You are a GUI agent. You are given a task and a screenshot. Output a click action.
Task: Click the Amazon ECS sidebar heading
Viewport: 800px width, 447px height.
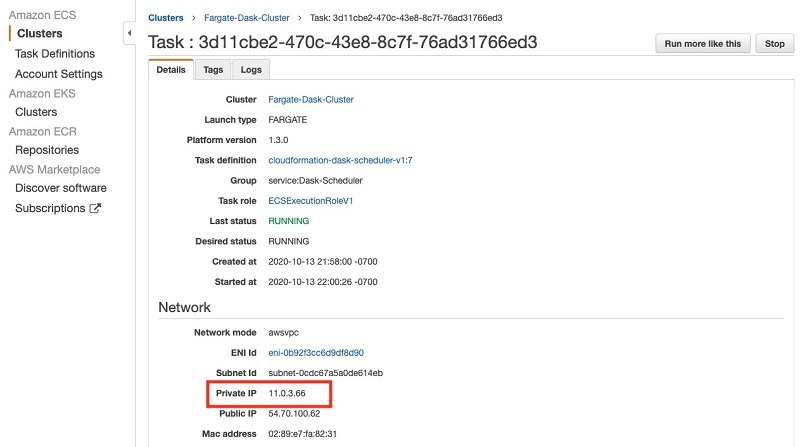point(42,15)
